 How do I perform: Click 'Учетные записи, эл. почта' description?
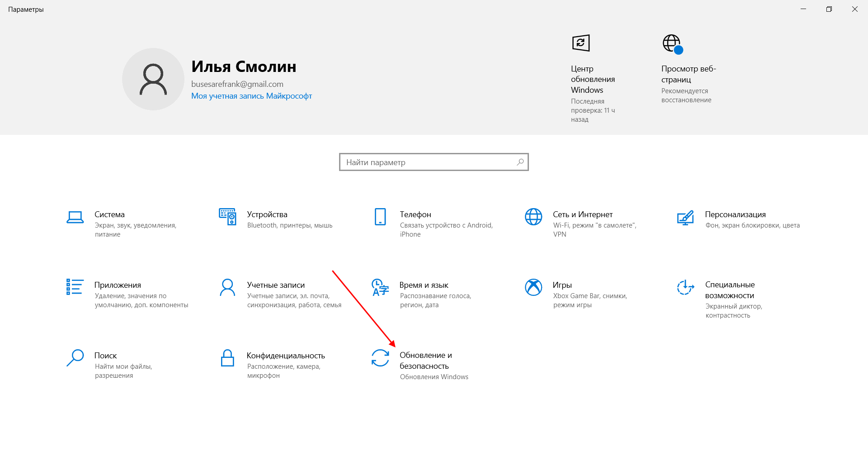pos(294,300)
